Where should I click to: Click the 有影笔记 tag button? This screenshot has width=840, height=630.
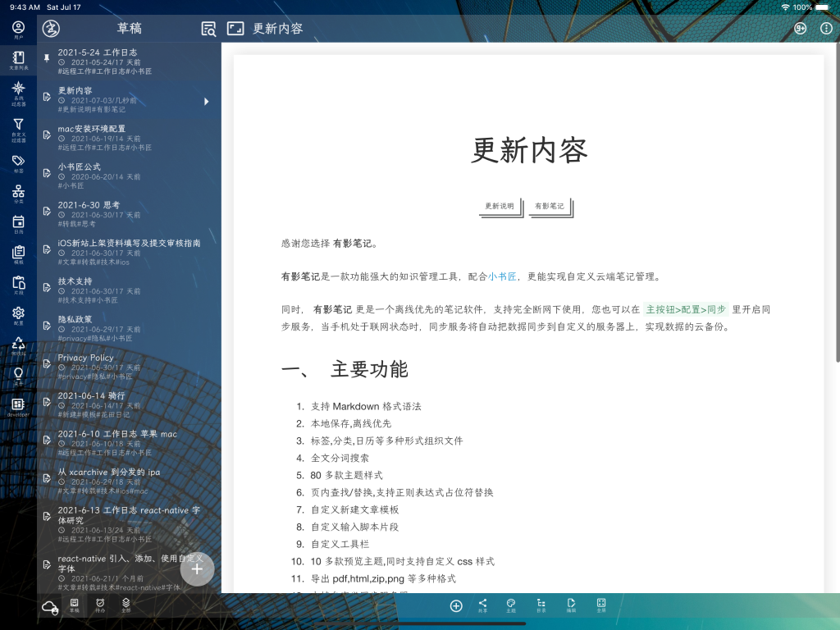[550, 206]
